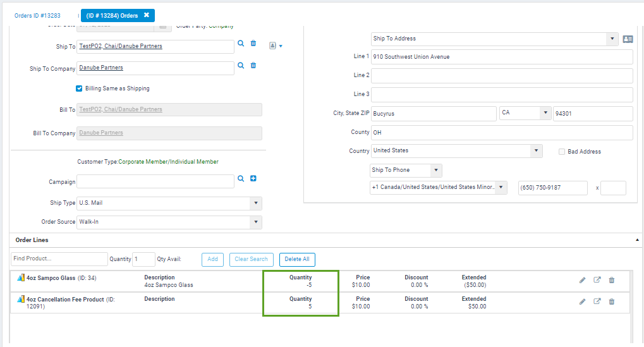Click the 4oz Cancellation Fee Product name
This screenshot has height=347, width=644.
65,300
